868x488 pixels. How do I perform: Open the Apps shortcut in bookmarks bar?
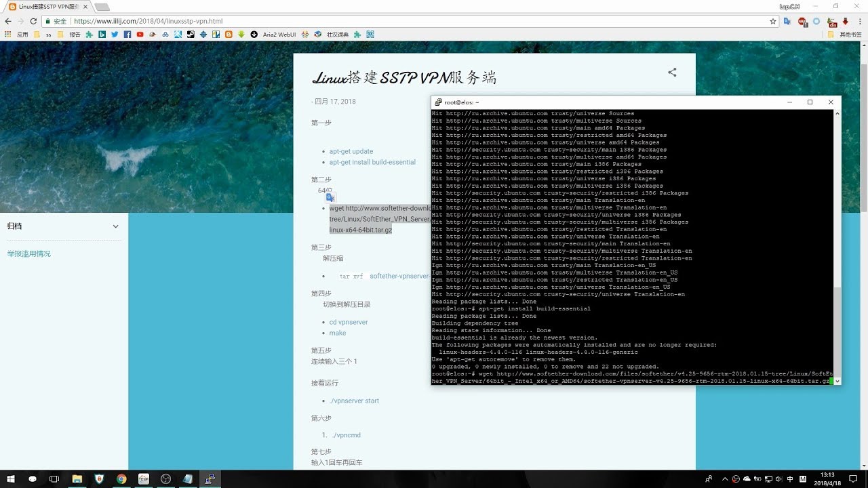click(x=16, y=34)
